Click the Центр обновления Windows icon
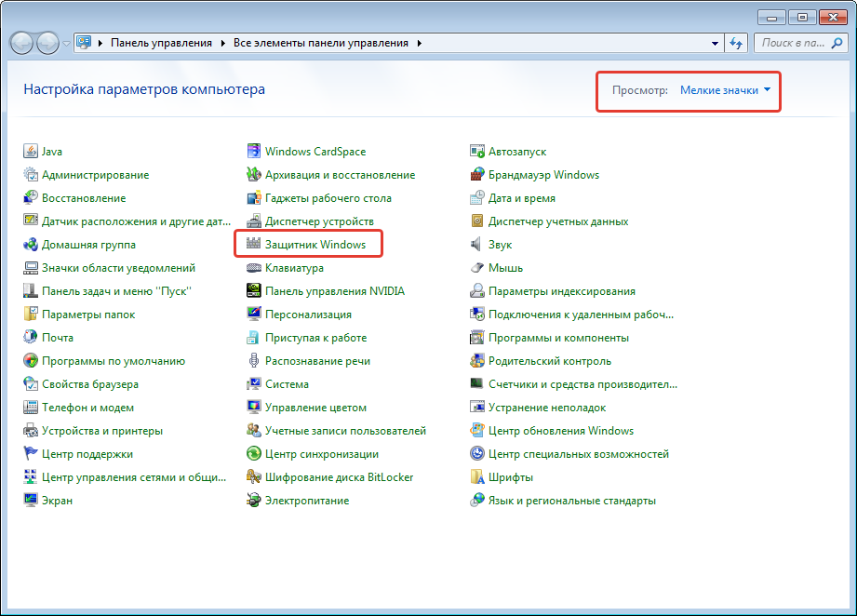Screen dimensions: 857x616 click(477, 431)
